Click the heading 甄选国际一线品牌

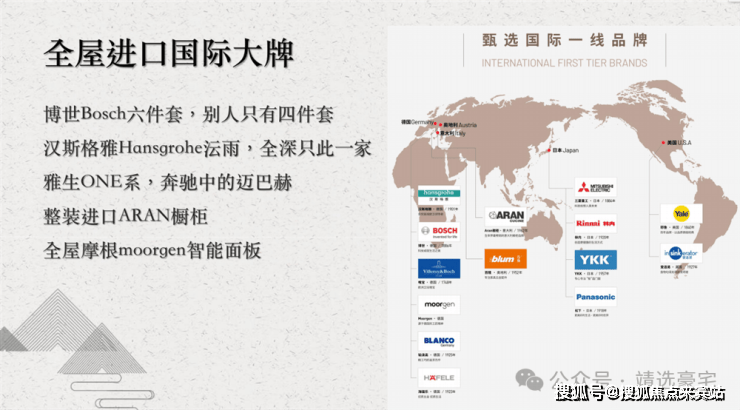click(x=564, y=41)
